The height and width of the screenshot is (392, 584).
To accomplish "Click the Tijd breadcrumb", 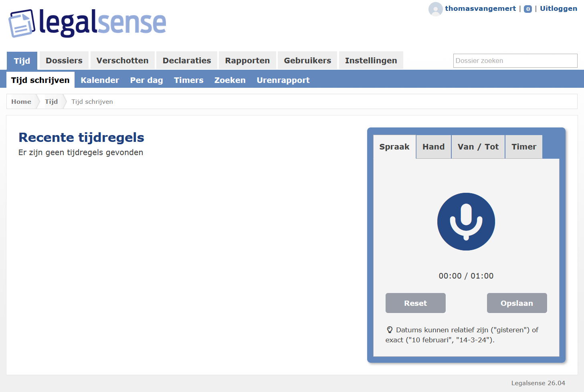I will click(51, 101).
